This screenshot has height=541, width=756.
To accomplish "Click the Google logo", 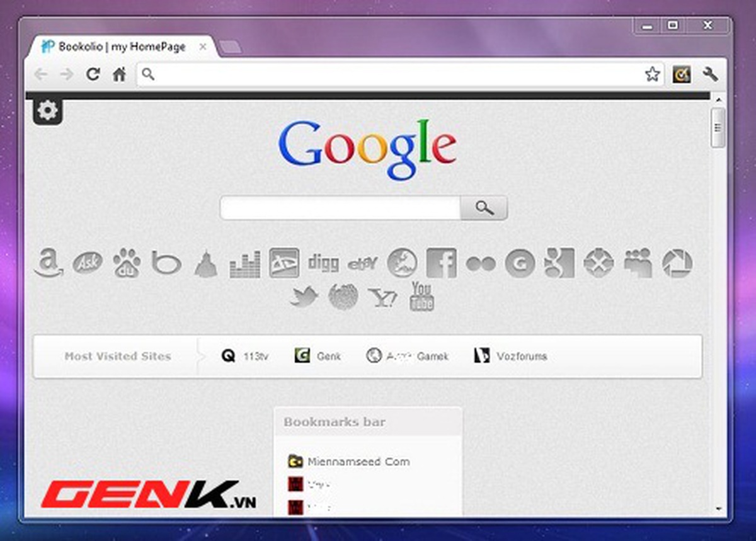I will (x=367, y=150).
